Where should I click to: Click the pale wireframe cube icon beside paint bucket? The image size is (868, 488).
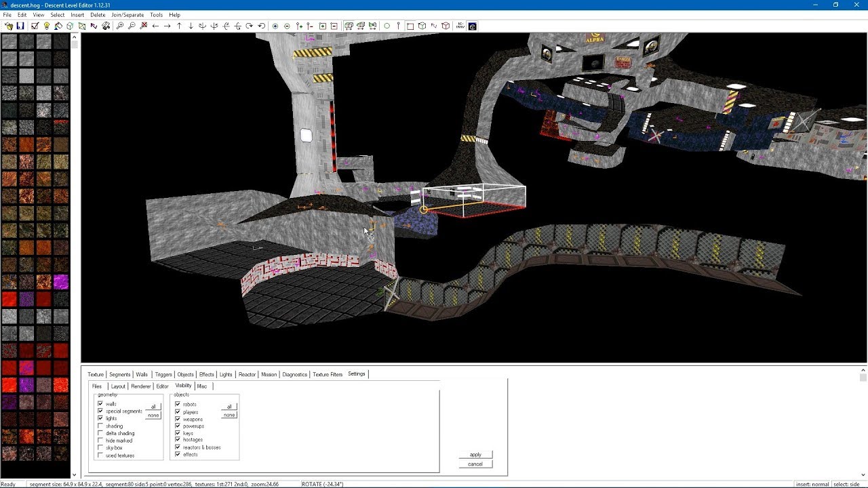pos(70,26)
